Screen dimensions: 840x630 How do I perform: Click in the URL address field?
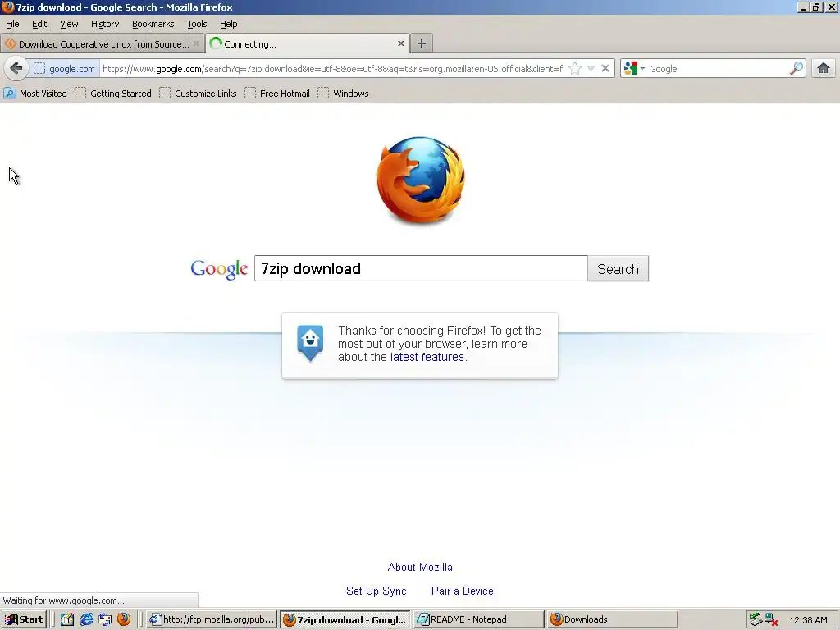(332, 69)
